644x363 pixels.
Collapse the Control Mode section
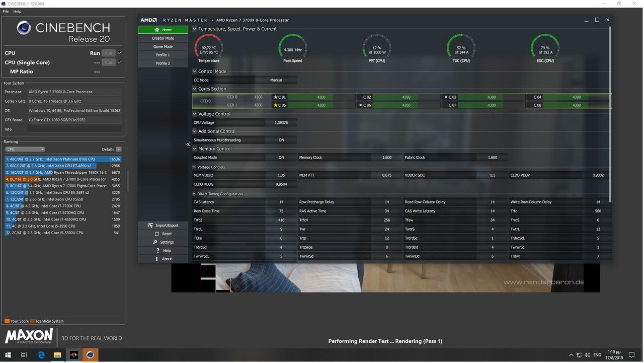(195, 71)
